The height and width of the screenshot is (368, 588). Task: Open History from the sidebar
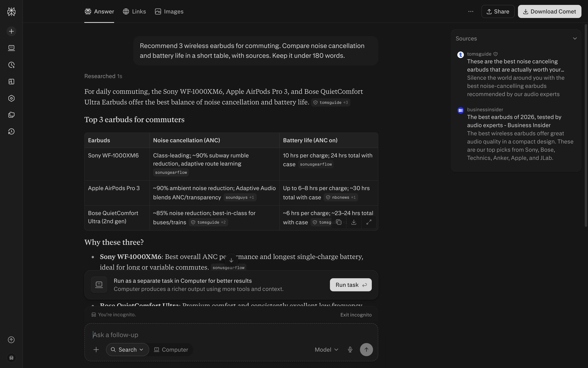tap(11, 132)
